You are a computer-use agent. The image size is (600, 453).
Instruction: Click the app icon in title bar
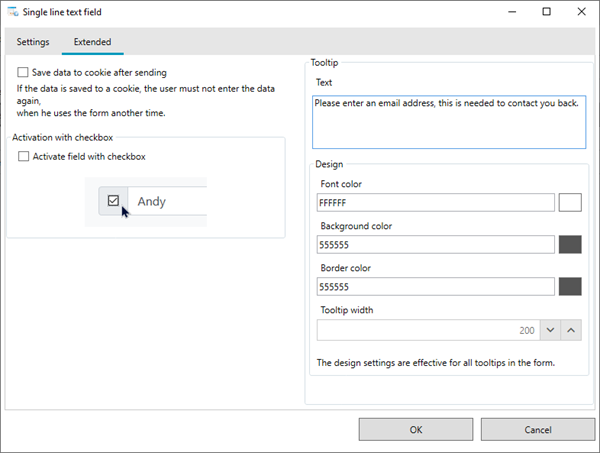point(13,12)
